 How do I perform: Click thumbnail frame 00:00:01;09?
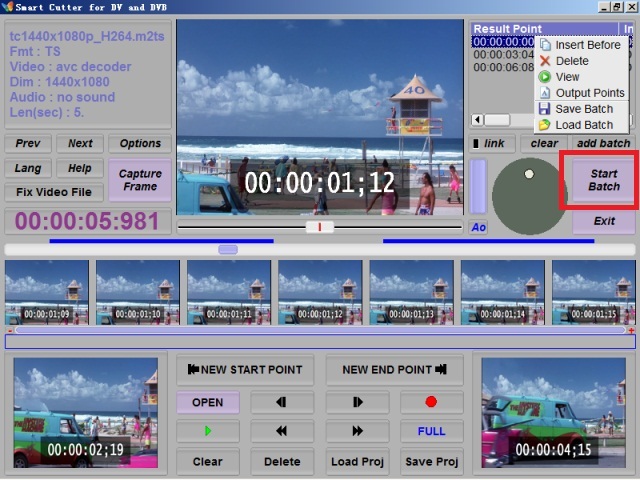tap(47, 293)
